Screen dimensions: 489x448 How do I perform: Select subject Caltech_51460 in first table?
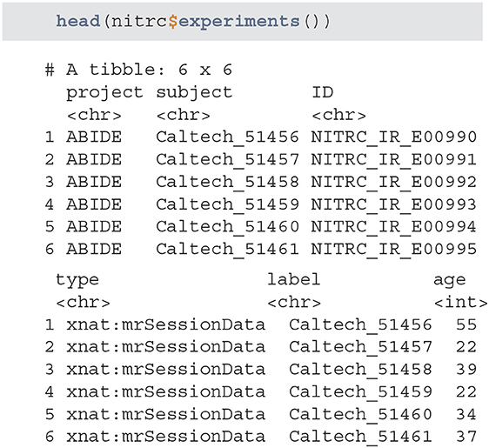click(227, 227)
